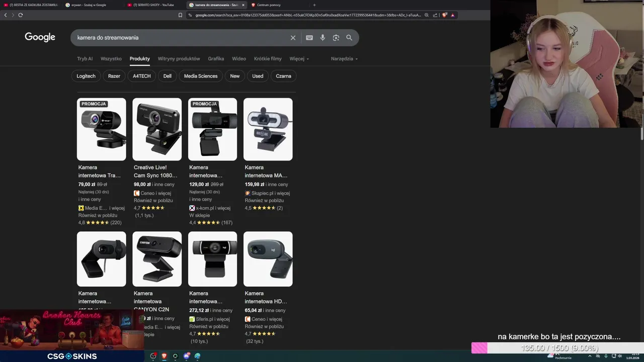Open a new browser tab with plus icon
Viewport: 644px width, 362px height.
tap(314, 5)
